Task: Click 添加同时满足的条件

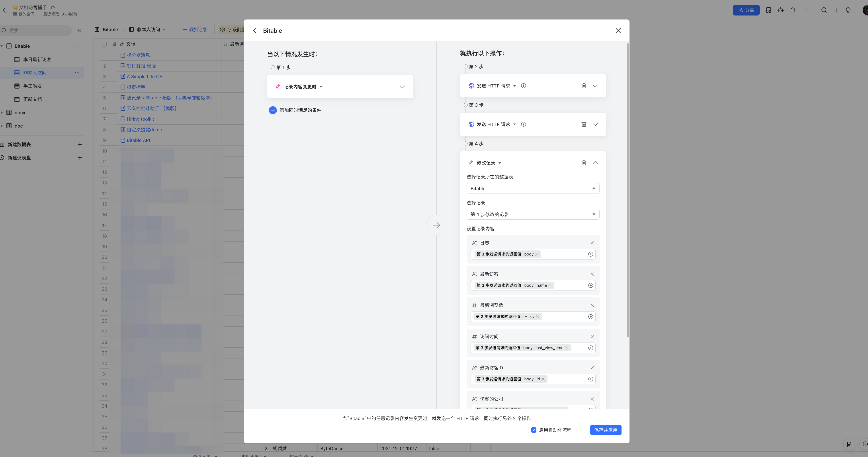Action: pos(300,110)
